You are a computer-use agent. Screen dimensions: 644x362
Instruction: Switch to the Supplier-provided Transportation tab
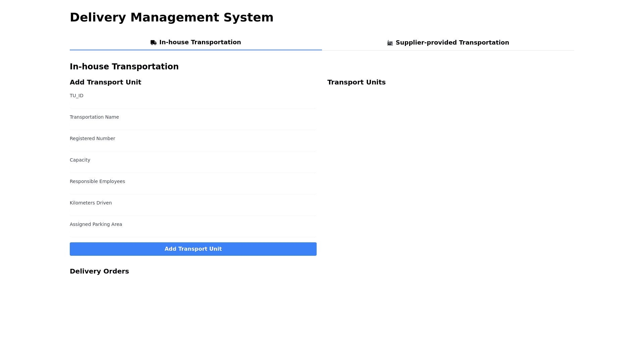tap(452, 43)
